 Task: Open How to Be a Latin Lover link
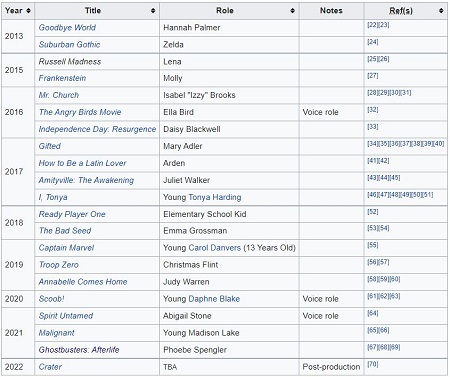pos(82,163)
